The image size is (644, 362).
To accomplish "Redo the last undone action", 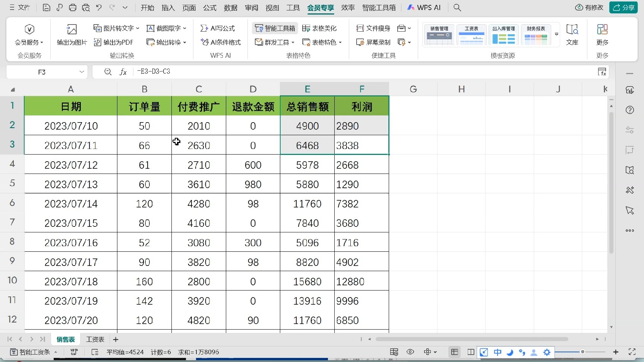I will click(112, 7).
